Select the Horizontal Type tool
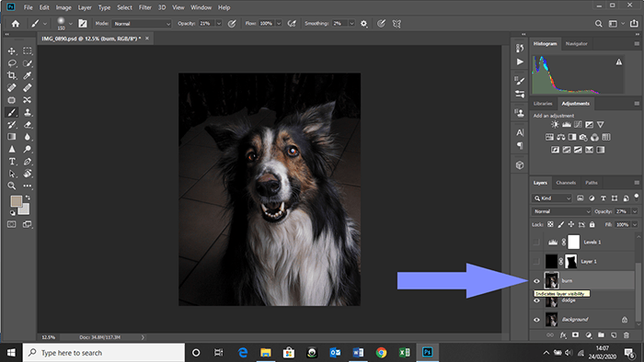Image resolution: width=644 pixels, height=362 pixels. click(11, 161)
